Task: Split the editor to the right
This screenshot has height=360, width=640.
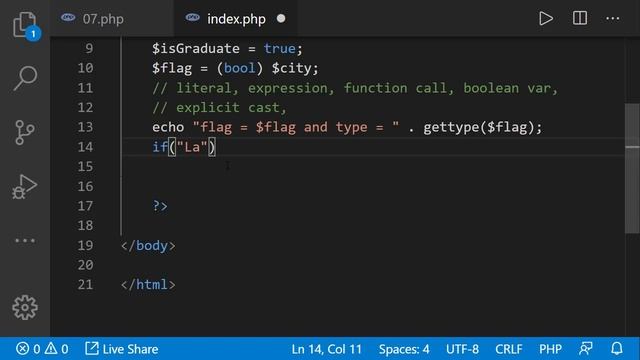Action: tap(580, 18)
